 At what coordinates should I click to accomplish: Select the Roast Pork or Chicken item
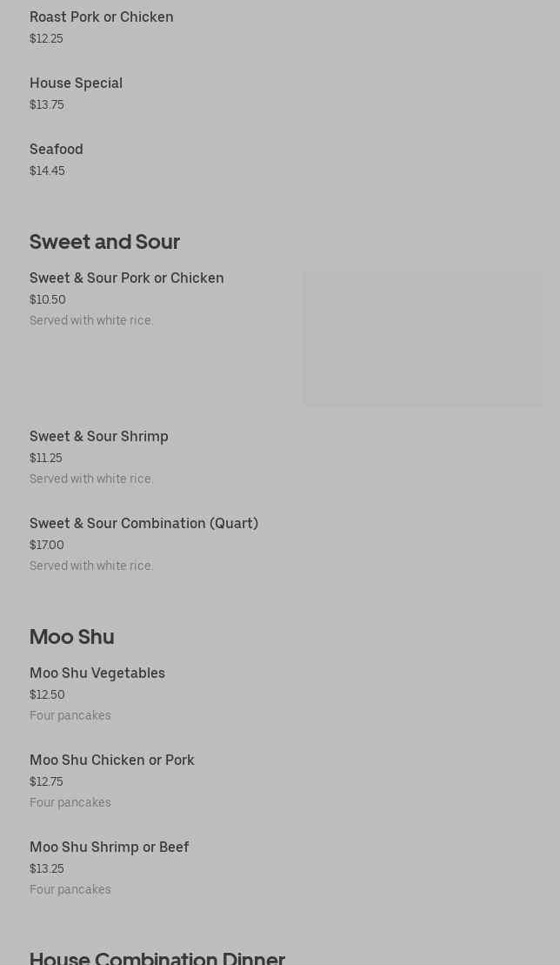pos(102,17)
